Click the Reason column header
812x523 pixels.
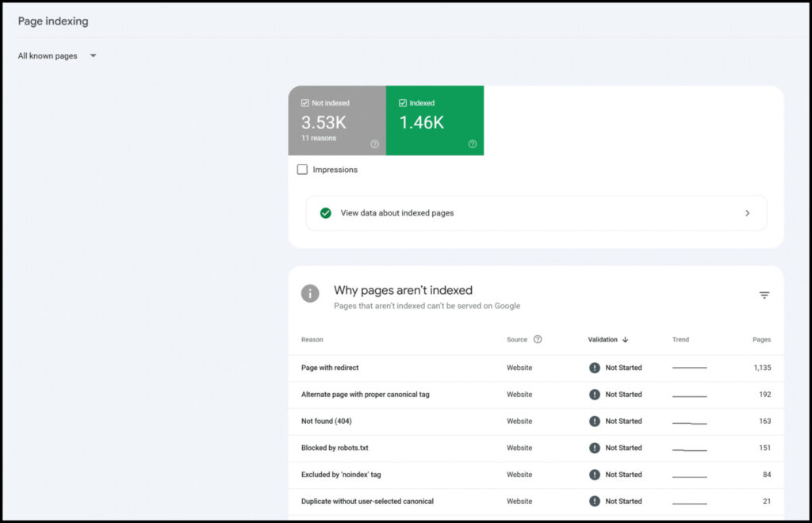tap(312, 339)
